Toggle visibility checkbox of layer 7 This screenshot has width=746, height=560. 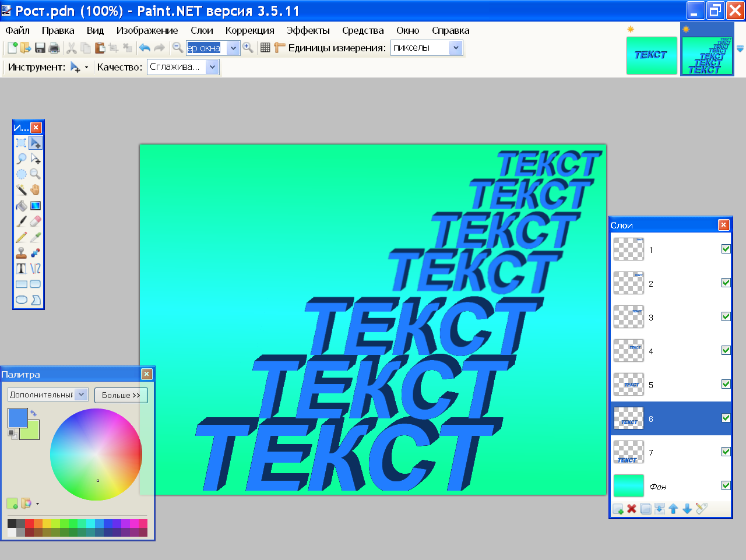pyautogui.click(x=726, y=452)
